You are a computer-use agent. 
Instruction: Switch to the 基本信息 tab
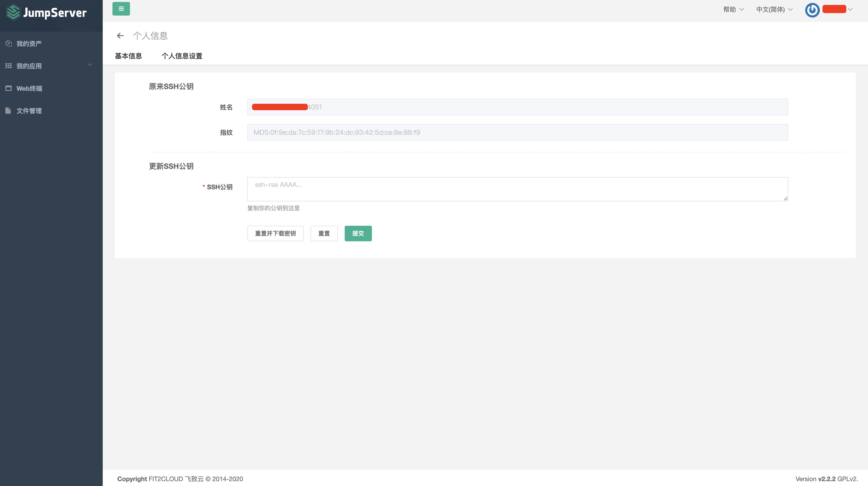[129, 56]
